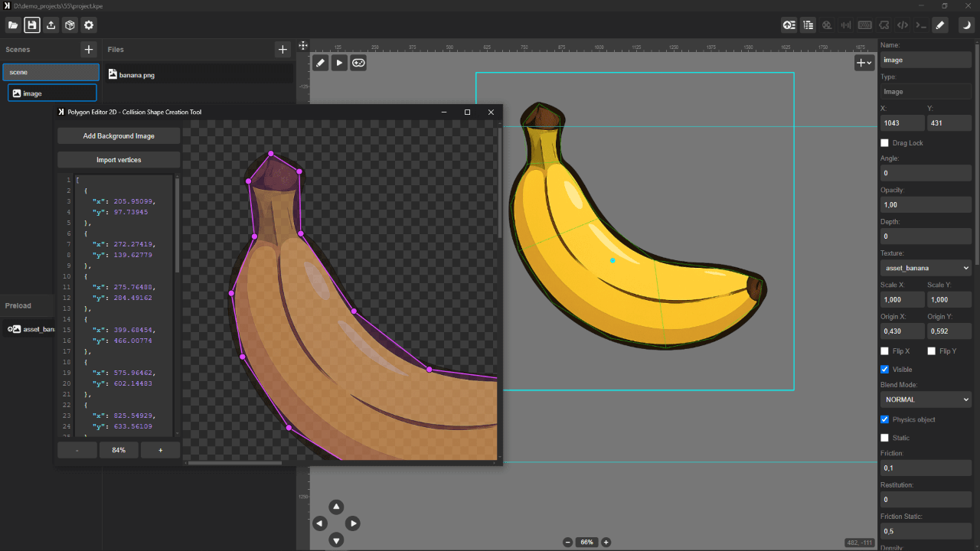Click the play scene button
This screenshot has height=551, width=980.
click(x=339, y=63)
